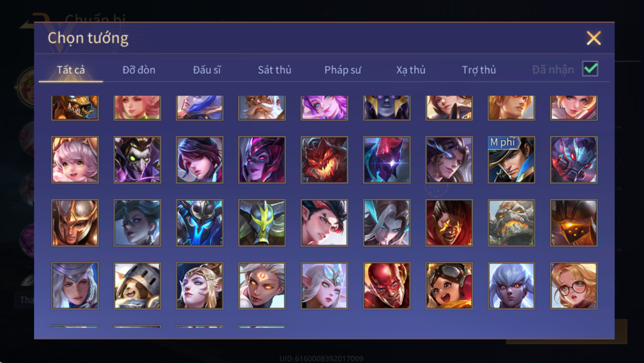This screenshot has width=644, height=363.
Task: Select the bear in knight helmet hero
Action: [x=137, y=286]
